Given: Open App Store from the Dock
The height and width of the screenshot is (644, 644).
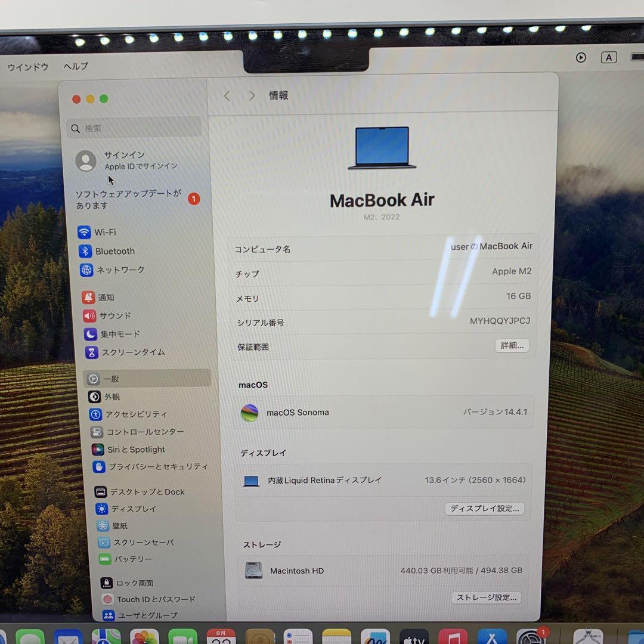Looking at the screenshot, I should [492, 637].
